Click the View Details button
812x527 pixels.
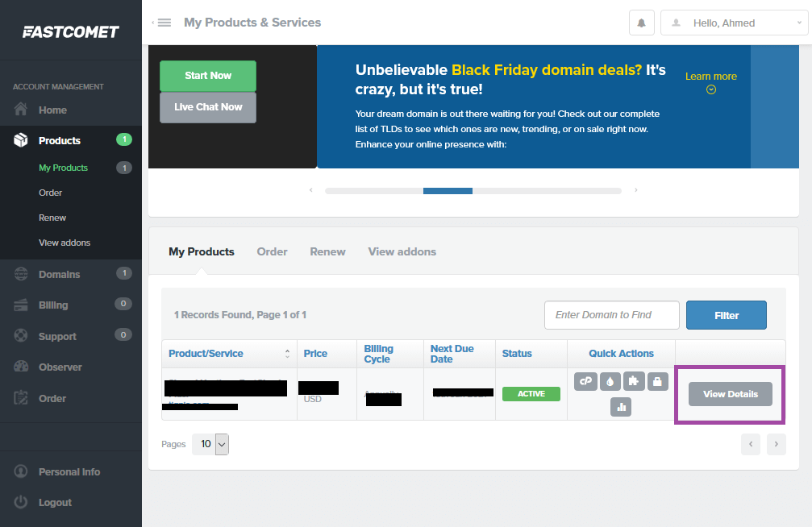point(731,394)
